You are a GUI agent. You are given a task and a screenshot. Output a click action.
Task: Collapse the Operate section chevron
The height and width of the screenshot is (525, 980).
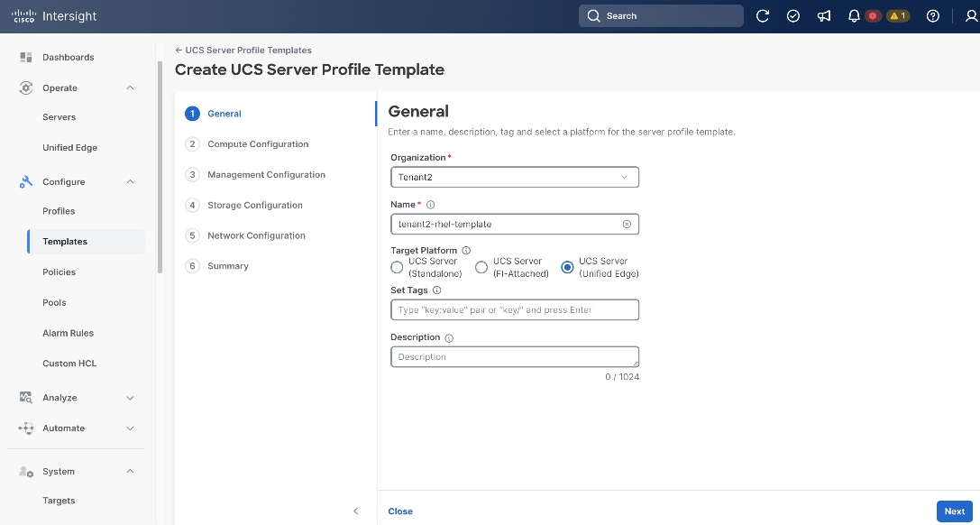(130, 88)
